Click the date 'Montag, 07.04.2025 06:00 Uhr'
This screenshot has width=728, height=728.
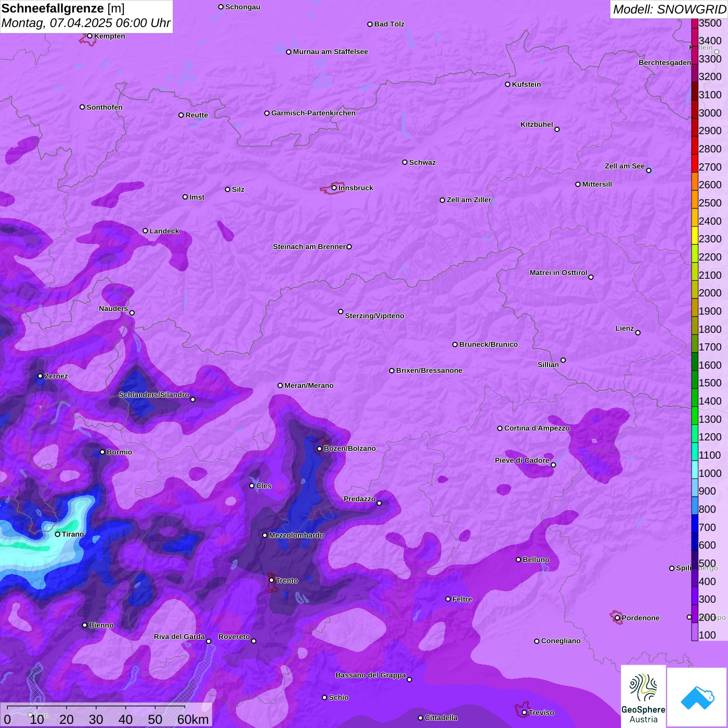pyautogui.click(x=86, y=23)
